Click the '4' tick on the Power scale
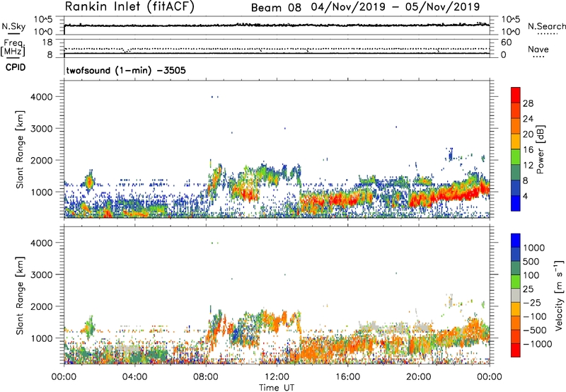The height and width of the screenshot is (392, 566). [x=526, y=196]
